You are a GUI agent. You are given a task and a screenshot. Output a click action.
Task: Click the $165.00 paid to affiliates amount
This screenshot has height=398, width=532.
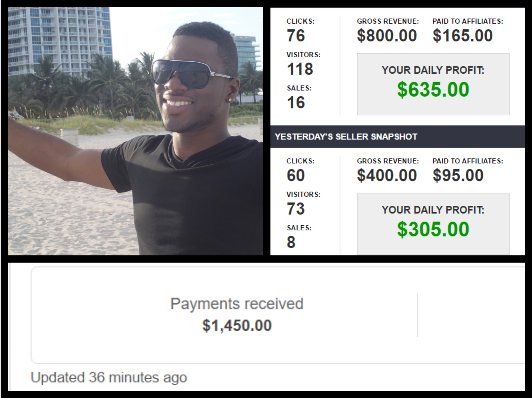coord(462,36)
